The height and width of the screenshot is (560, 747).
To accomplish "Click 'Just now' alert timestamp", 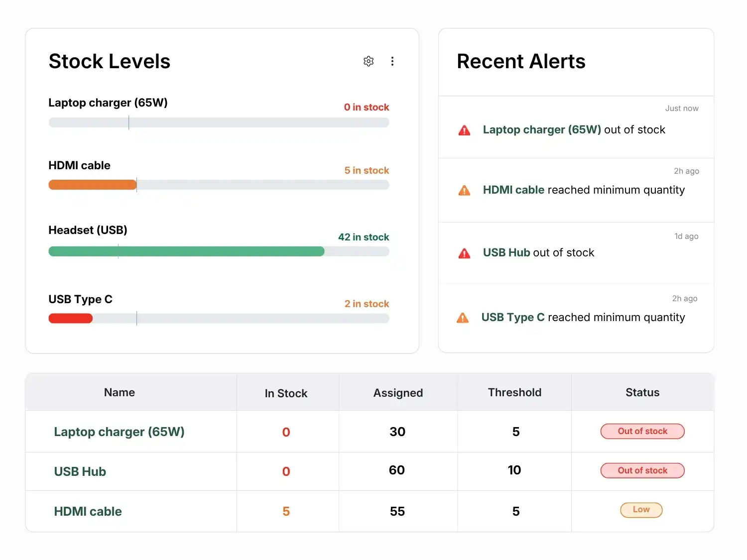I will 682,108.
